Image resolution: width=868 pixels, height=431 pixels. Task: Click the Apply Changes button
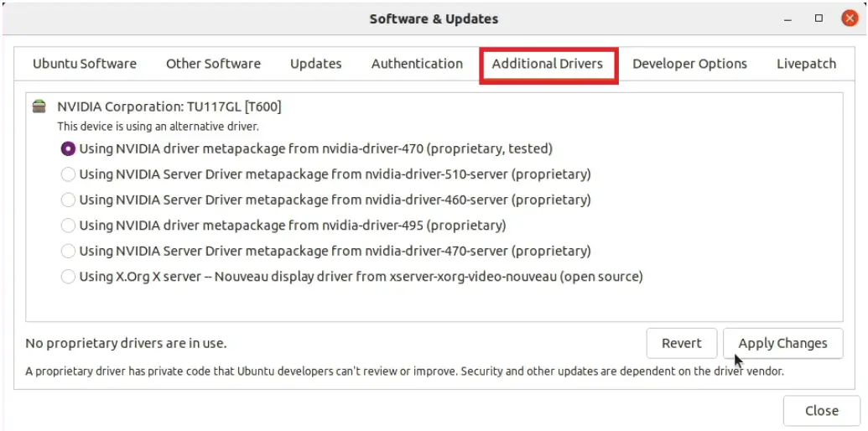pyautogui.click(x=782, y=343)
